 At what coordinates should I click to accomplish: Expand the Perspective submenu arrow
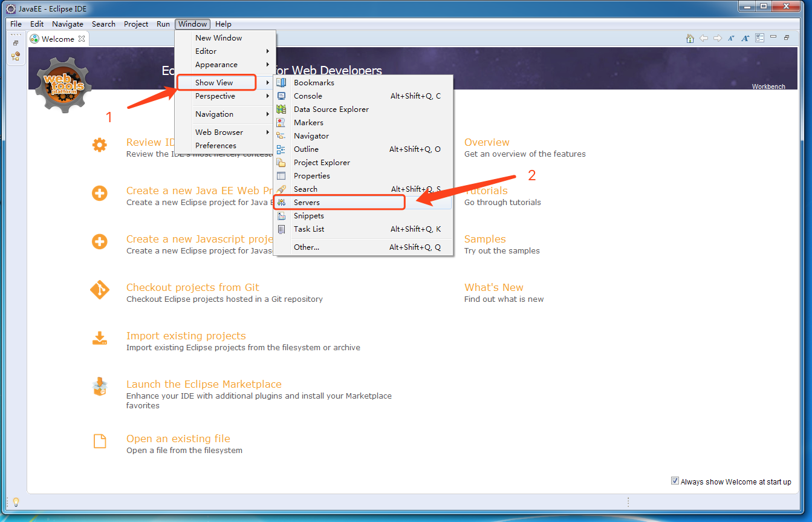[x=268, y=96]
